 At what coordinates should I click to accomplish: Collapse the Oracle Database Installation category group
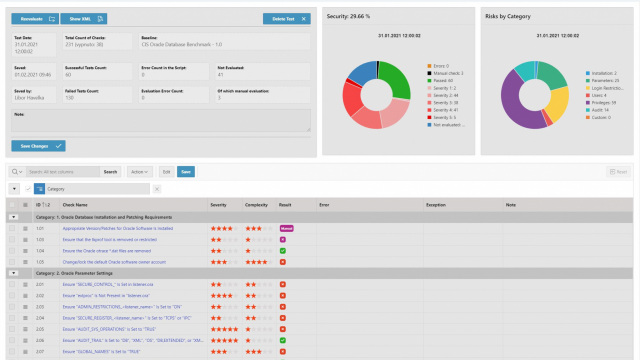(x=13, y=217)
